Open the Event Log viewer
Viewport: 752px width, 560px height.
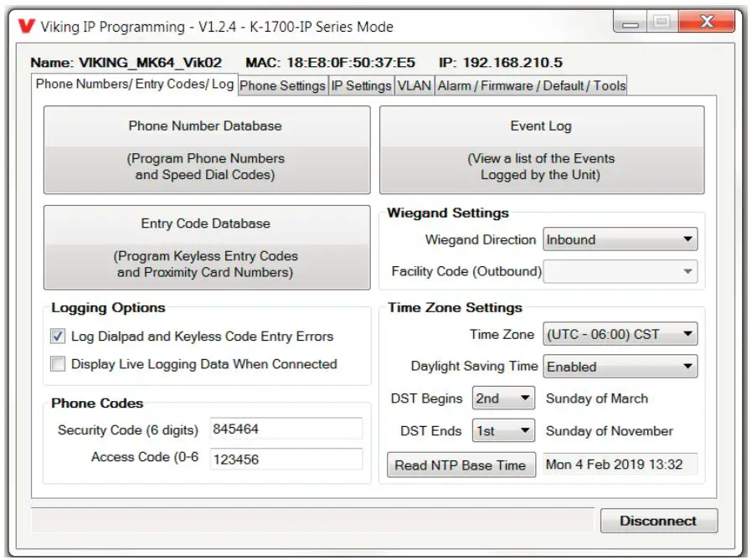[542, 149]
